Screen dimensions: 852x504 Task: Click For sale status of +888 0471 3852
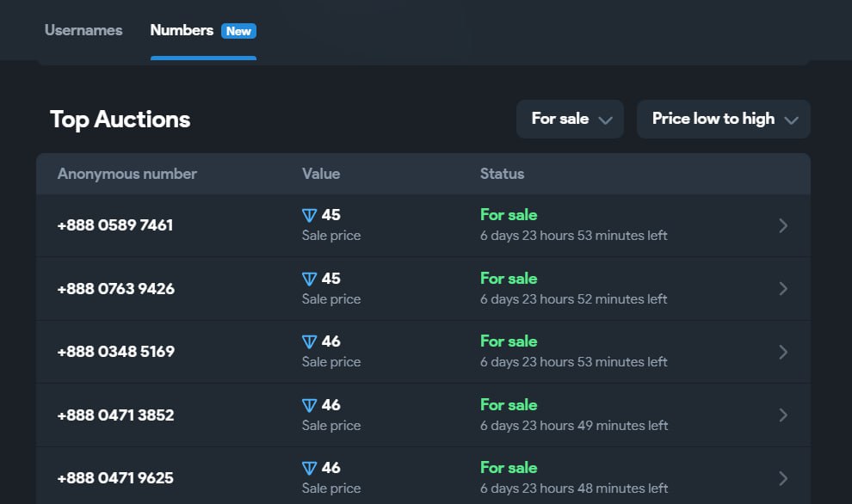pos(509,405)
